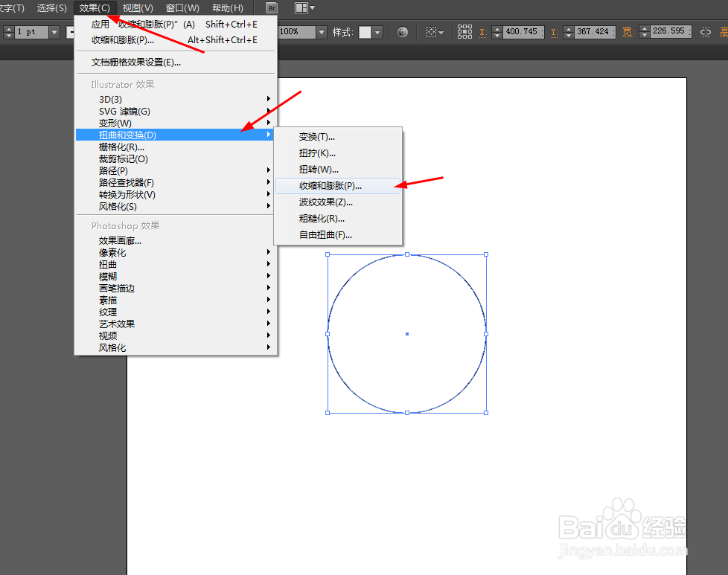Open the align-to selection icon

click(431, 32)
